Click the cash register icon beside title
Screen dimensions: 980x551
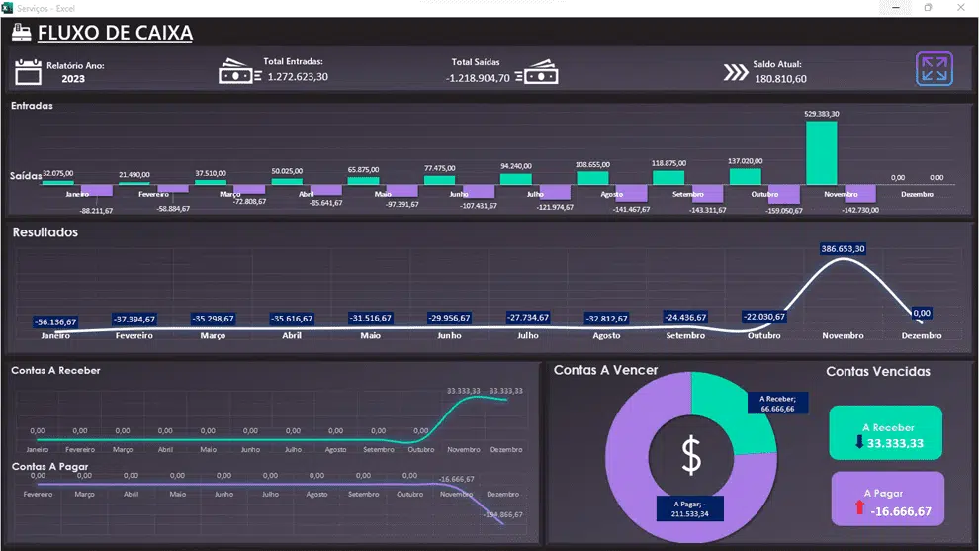click(x=22, y=33)
